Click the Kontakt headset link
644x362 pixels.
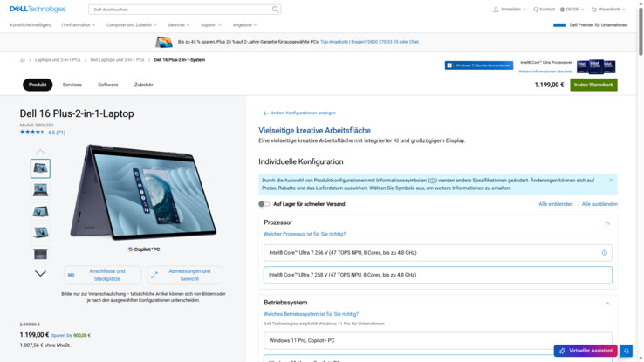point(544,10)
